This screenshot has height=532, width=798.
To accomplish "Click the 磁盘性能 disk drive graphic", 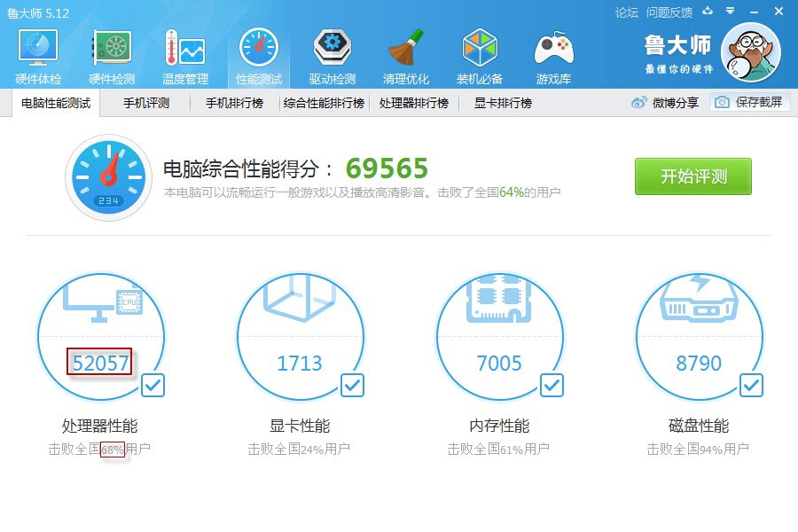I will (699, 298).
